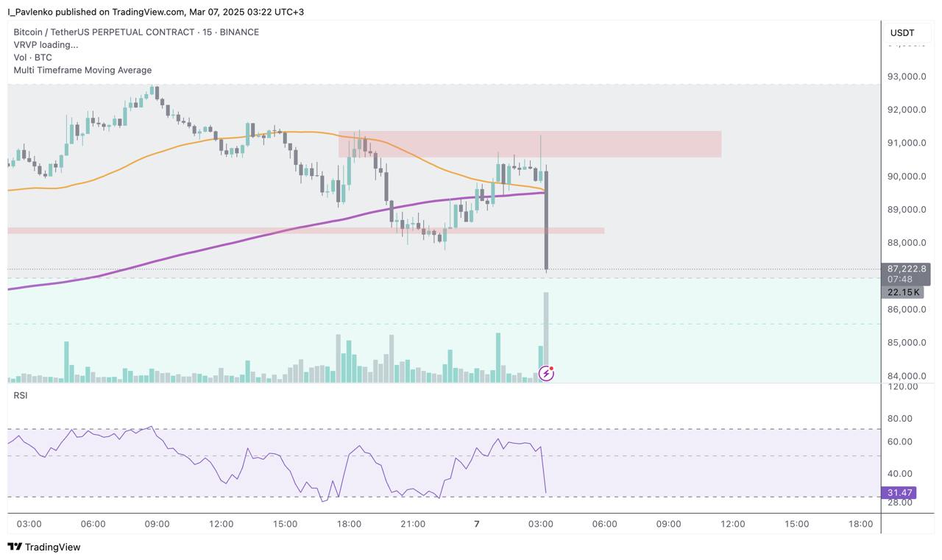Click the 90,000.0 price axis label

pyautogui.click(x=907, y=176)
